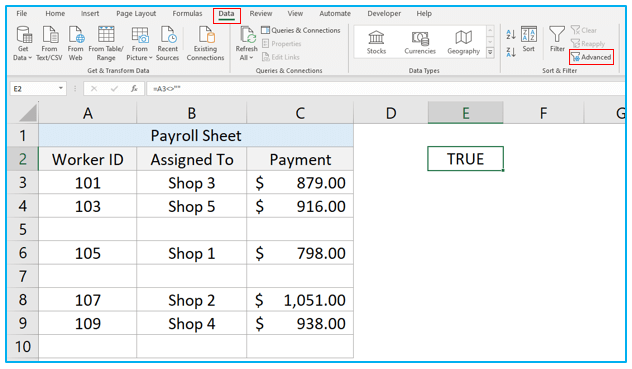Select cell with Worker ID 101

(87, 183)
